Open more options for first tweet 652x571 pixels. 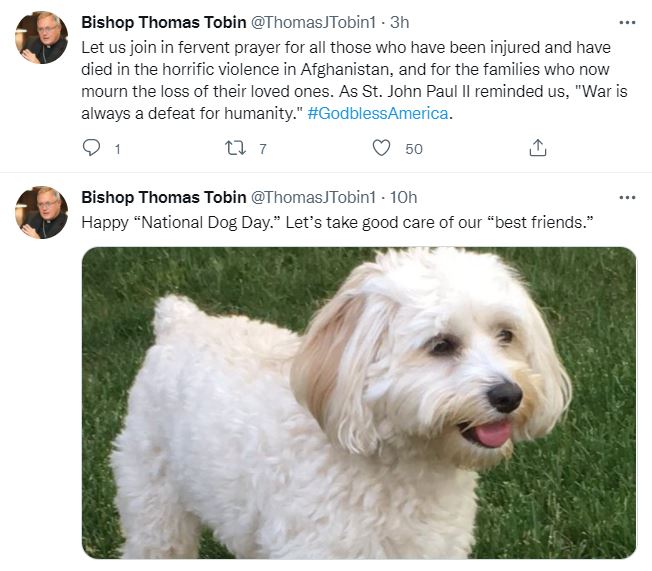[627, 22]
